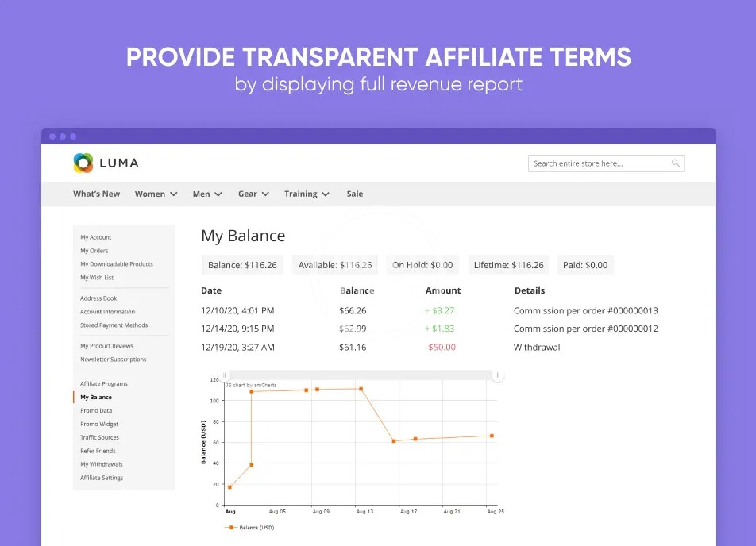Image resolution: width=756 pixels, height=546 pixels.
Task: Open My Withdrawals sidebar link
Action: point(102,464)
